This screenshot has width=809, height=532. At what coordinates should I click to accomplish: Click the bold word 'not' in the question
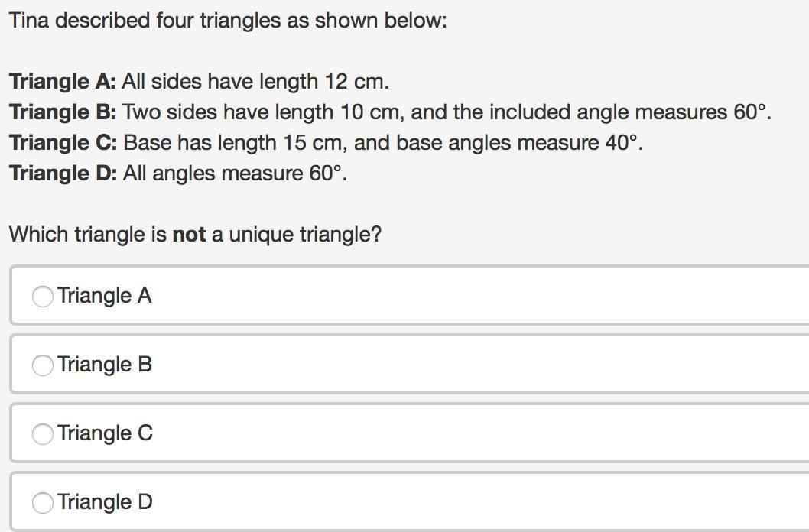(189, 235)
